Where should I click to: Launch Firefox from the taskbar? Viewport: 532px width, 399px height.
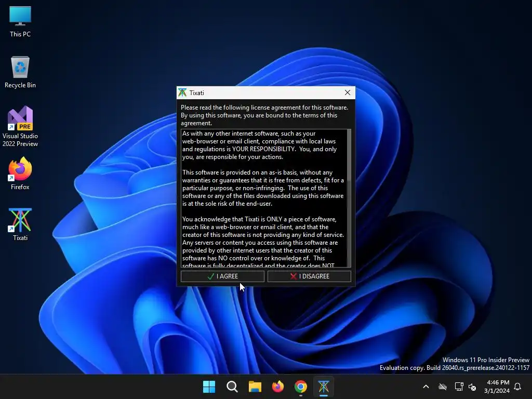click(278, 387)
